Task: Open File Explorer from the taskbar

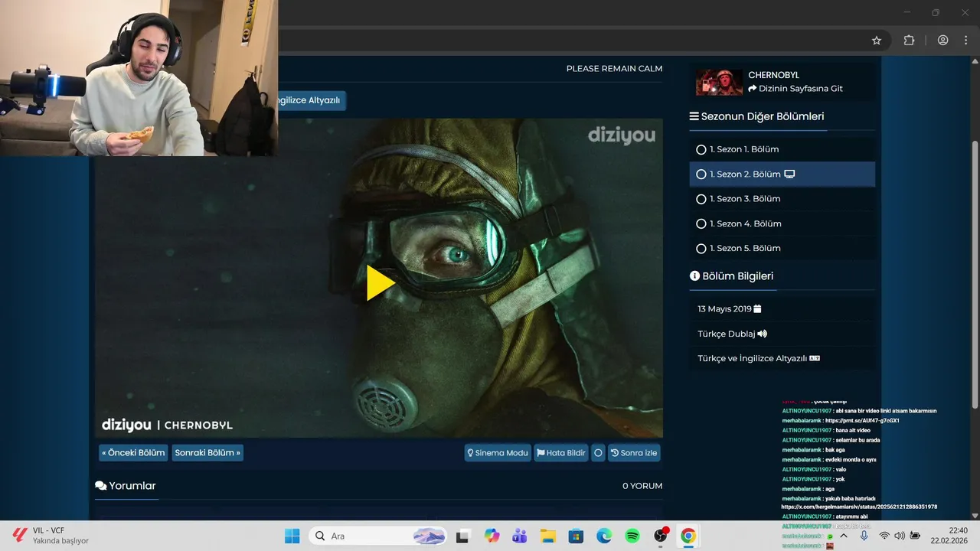Action: point(547,536)
